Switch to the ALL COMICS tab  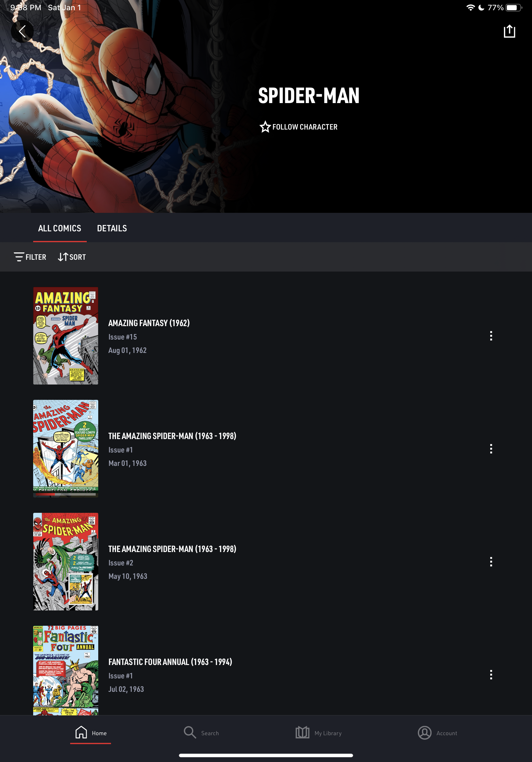(60, 228)
